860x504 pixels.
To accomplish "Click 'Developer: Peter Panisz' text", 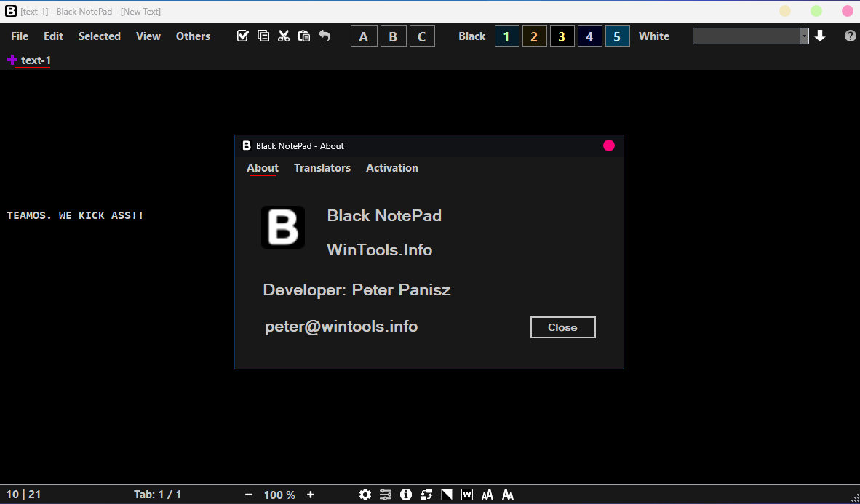I will pos(357,289).
